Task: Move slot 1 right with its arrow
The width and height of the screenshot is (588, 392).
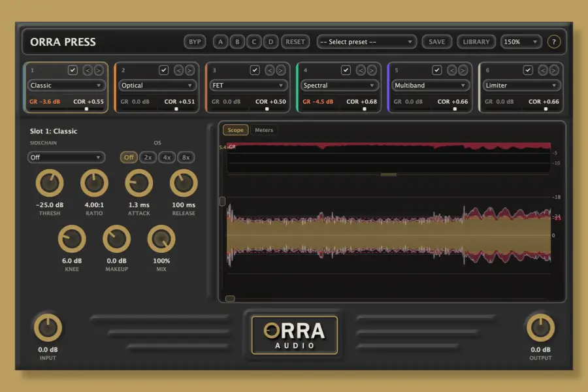Action: click(x=98, y=70)
